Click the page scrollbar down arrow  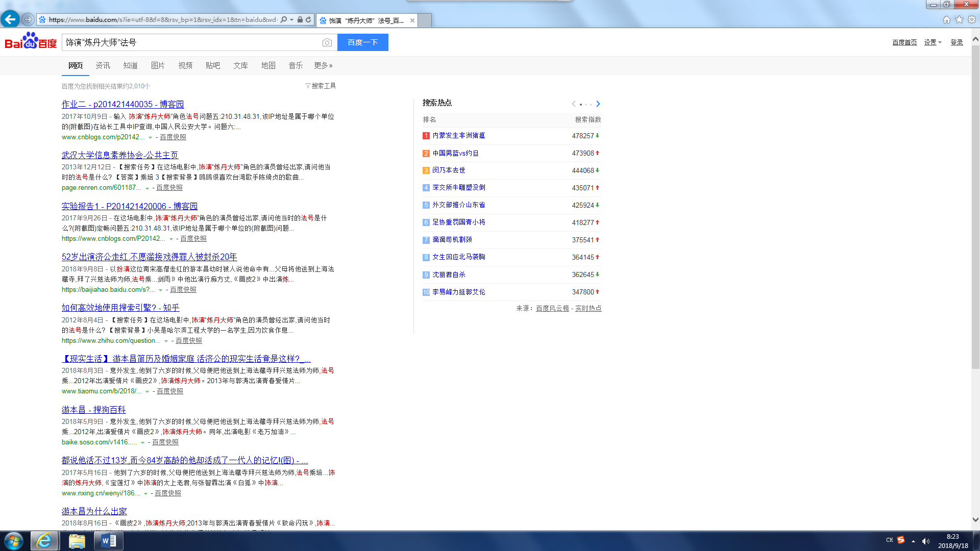975,520
